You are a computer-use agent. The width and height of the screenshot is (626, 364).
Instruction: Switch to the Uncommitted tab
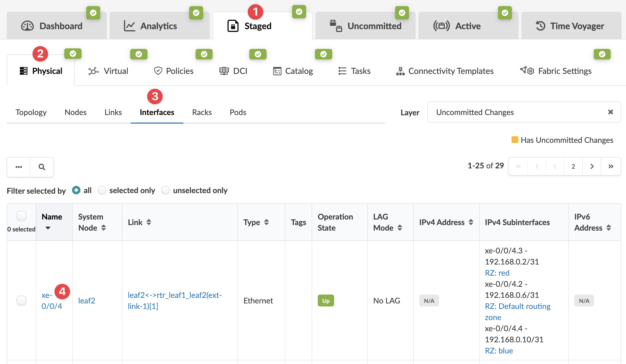point(365,26)
